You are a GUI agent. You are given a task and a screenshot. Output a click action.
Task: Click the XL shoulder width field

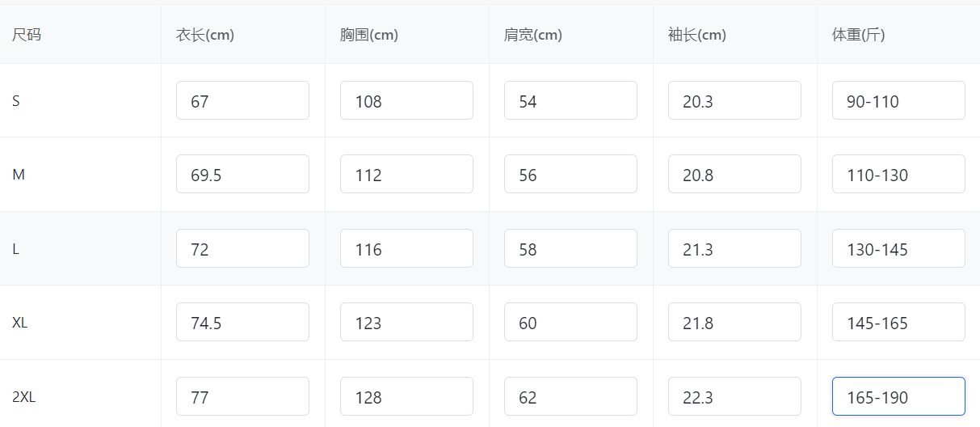[570, 323]
